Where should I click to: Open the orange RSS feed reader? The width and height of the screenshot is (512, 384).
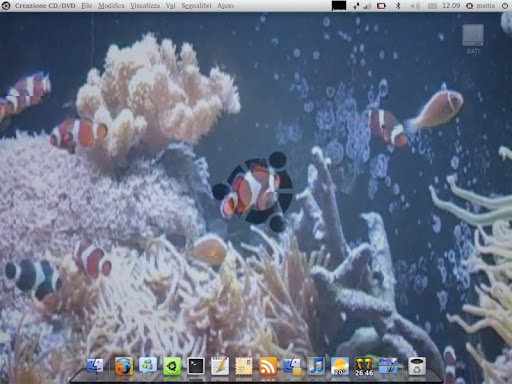(x=268, y=366)
